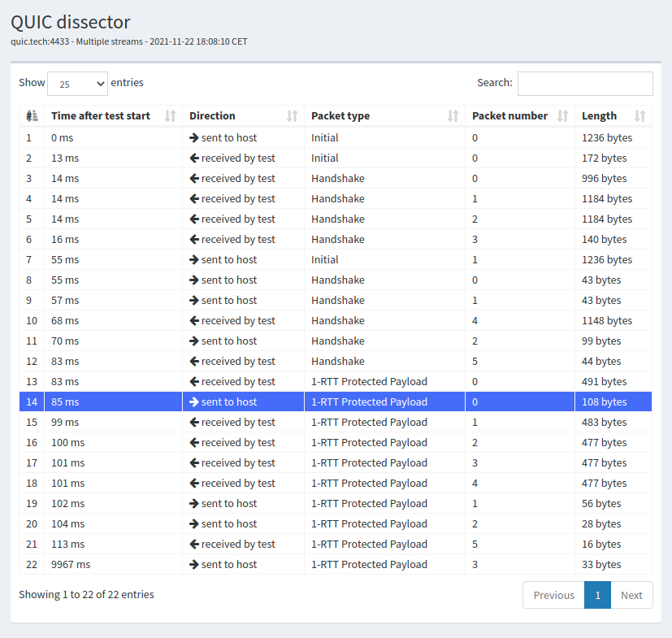This screenshot has width=672, height=638.
Task: Sort icon on Packet number column
Action: (563, 115)
